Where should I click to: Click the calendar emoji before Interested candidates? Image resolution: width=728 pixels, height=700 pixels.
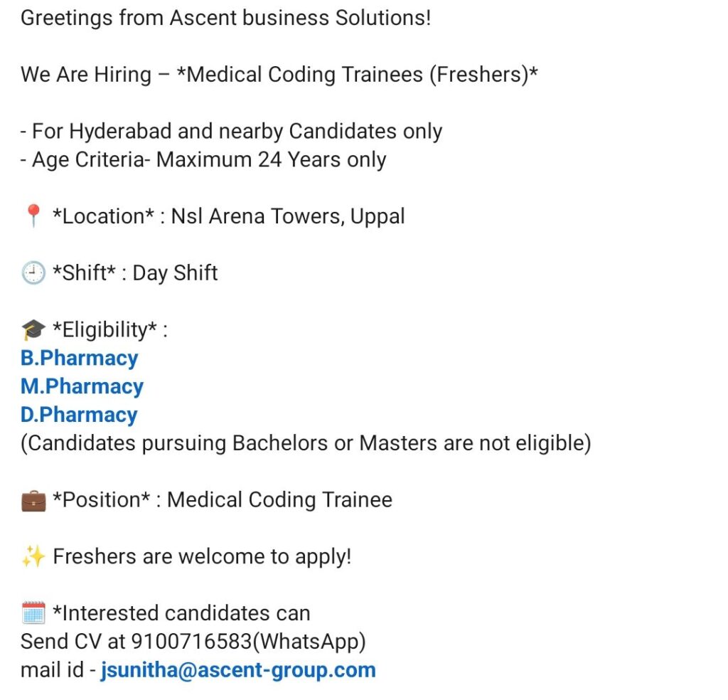33,613
